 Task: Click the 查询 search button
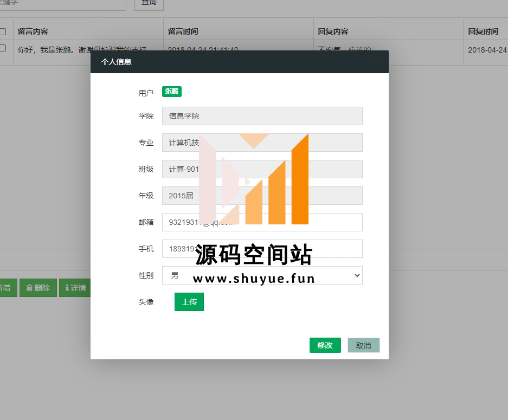pyautogui.click(x=149, y=3)
